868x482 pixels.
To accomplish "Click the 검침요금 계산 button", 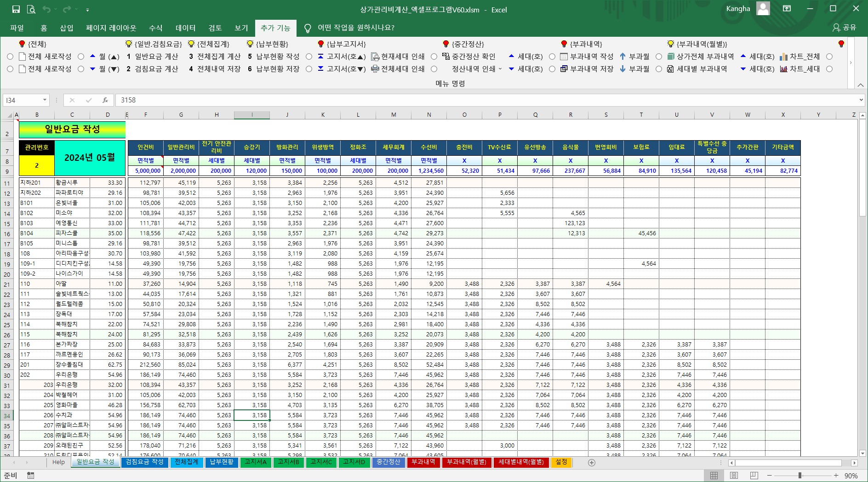I will [x=153, y=69].
